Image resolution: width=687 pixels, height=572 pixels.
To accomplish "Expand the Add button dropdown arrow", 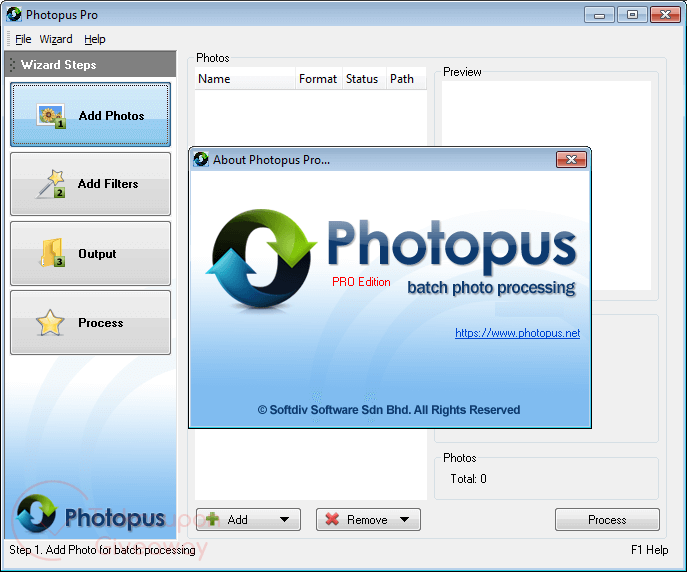I will coord(284,519).
